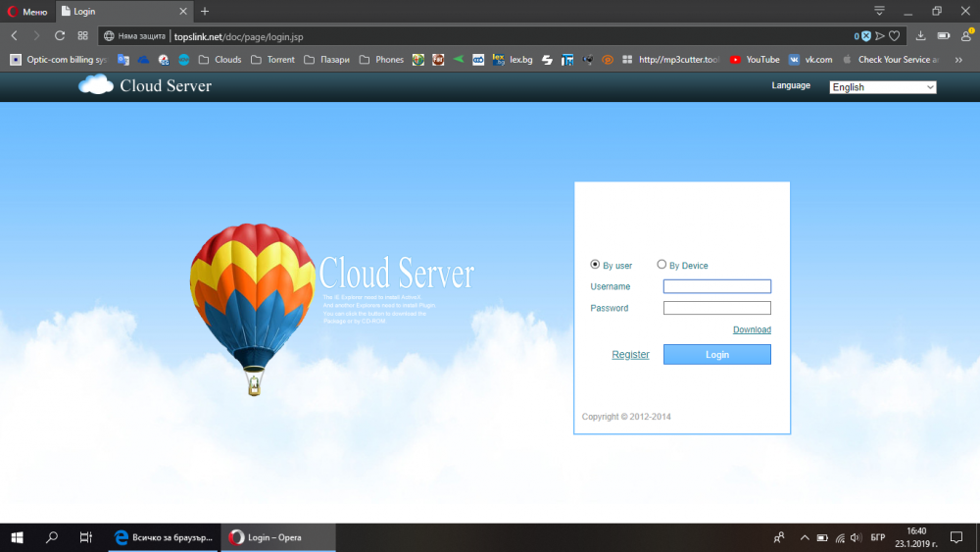
Task: Open Windows Start menu
Action: pos(17,537)
